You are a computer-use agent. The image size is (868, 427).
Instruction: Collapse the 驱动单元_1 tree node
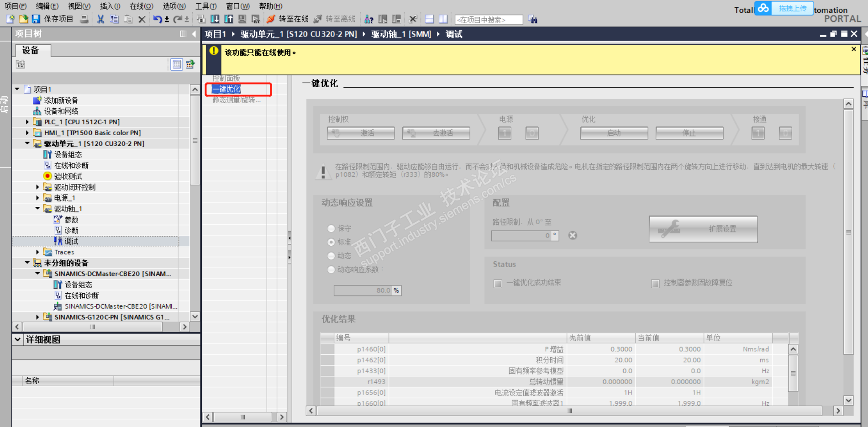[x=27, y=143]
